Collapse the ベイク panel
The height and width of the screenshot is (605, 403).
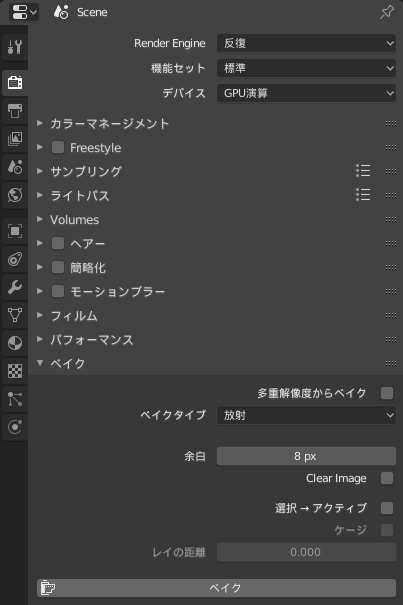[x=68, y=363]
